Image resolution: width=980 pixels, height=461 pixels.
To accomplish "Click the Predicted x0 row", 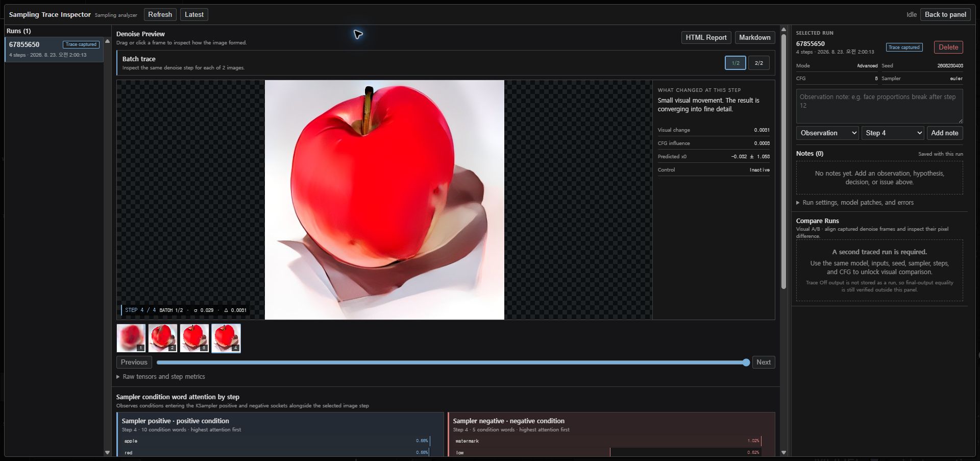I will (714, 157).
